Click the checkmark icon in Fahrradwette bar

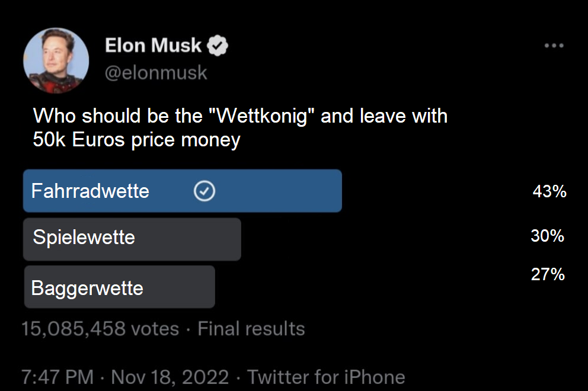click(204, 191)
